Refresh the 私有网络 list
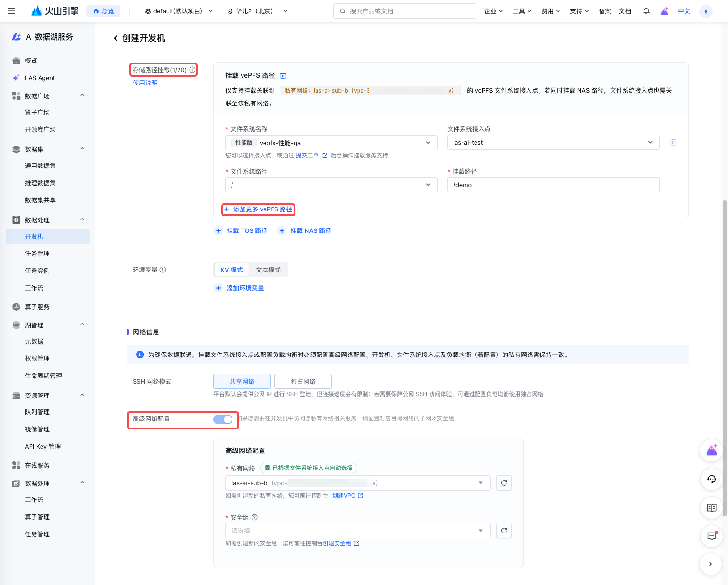Image resolution: width=728 pixels, height=585 pixels. tap(504, 483)
